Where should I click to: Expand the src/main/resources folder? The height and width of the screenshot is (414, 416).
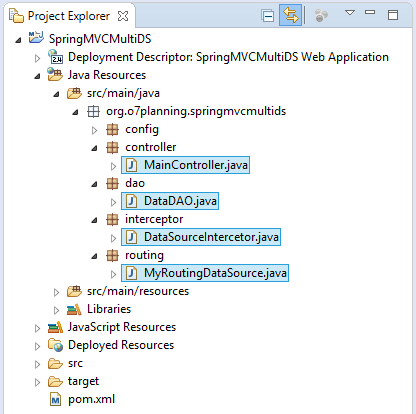(x=56, y=292)
